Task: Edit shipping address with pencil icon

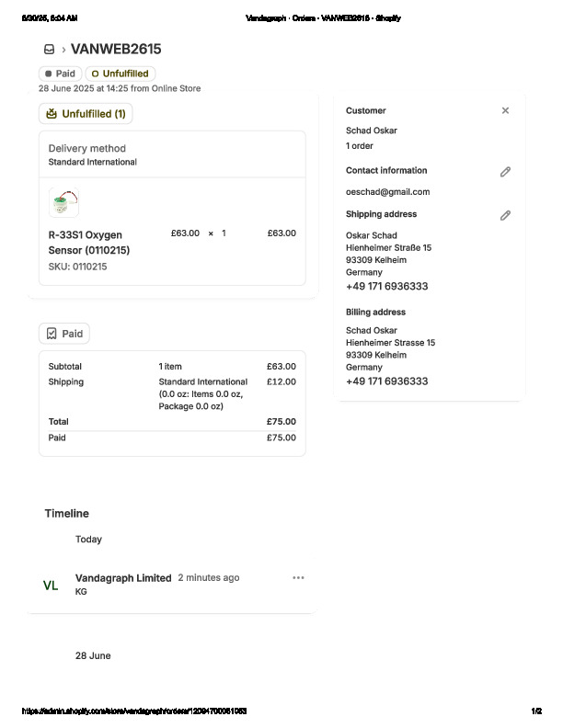Action: click(505, 216)
